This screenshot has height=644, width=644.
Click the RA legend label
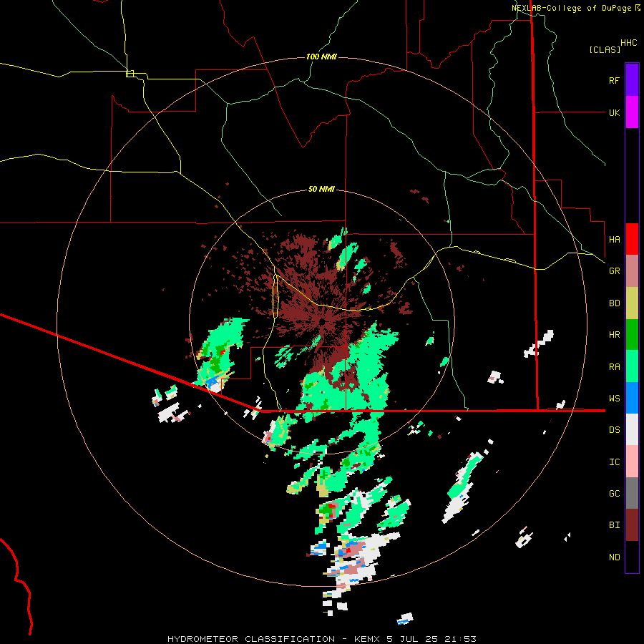(614, 367)
